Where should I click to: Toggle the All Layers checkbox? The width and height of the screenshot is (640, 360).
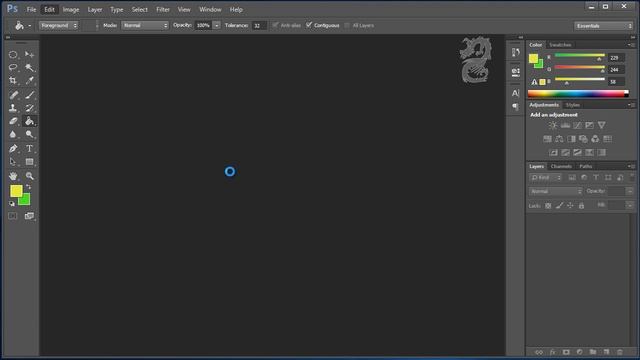pyautogui.click(x=347, y=25)
